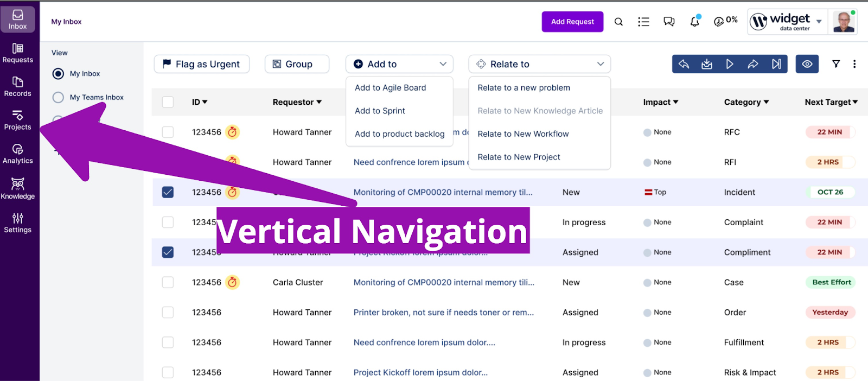868x381 pixels.
Task: Sort by the Impact column
Action: (661, 102)
